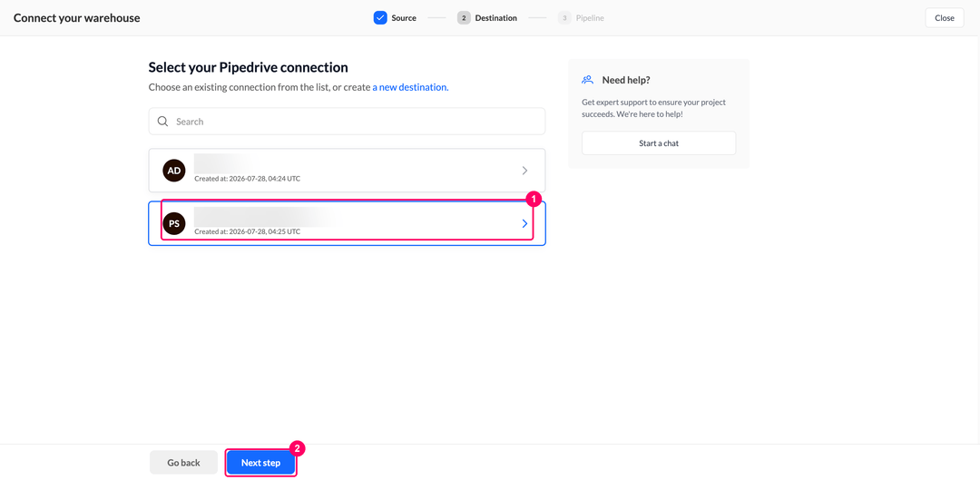980x480 pixels.
Task: Click the search magnifier icon
Action: pos(162,122)
